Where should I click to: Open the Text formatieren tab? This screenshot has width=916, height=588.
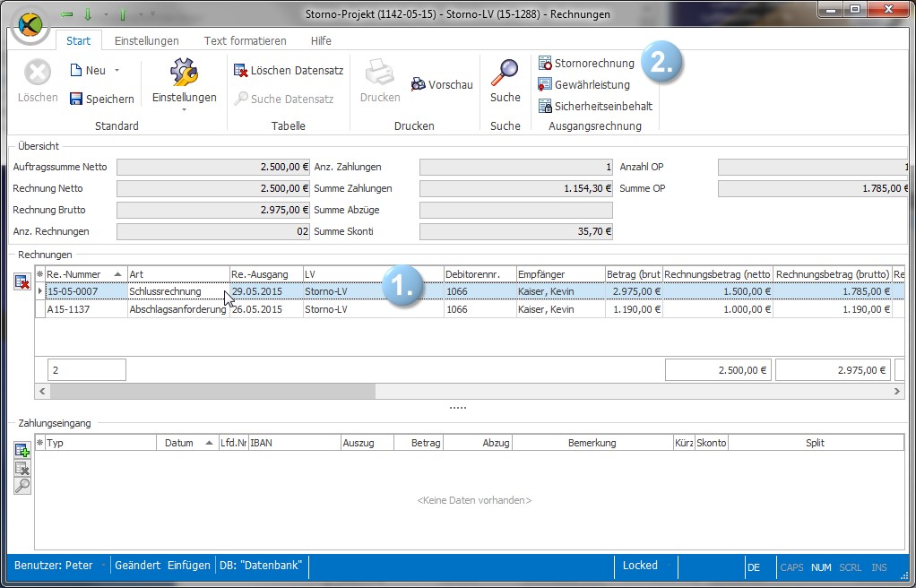click(246, 41)
